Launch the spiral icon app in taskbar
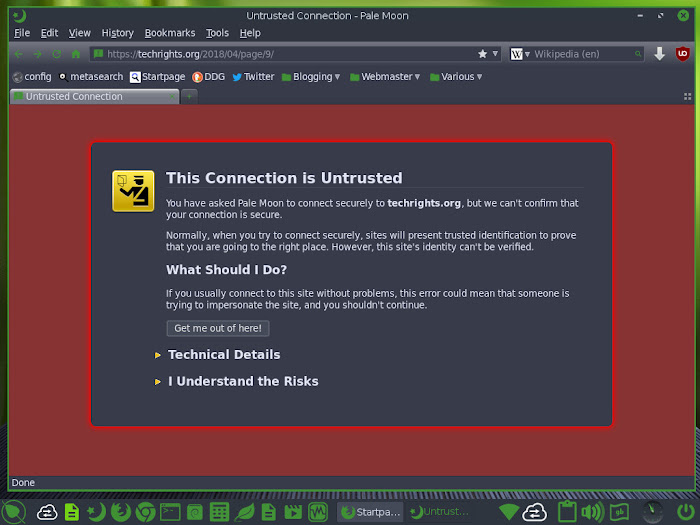Viewport: 700px width, 525px height. pyautogui.click(x=195, y=512)
